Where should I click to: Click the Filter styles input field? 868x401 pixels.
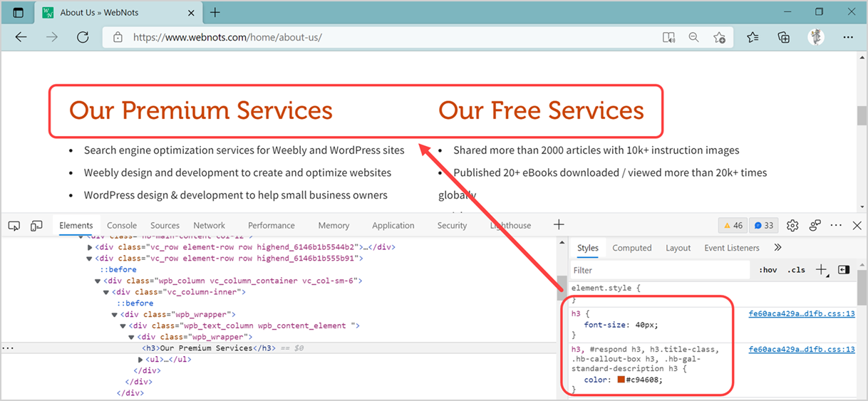[x=659, y=270]
